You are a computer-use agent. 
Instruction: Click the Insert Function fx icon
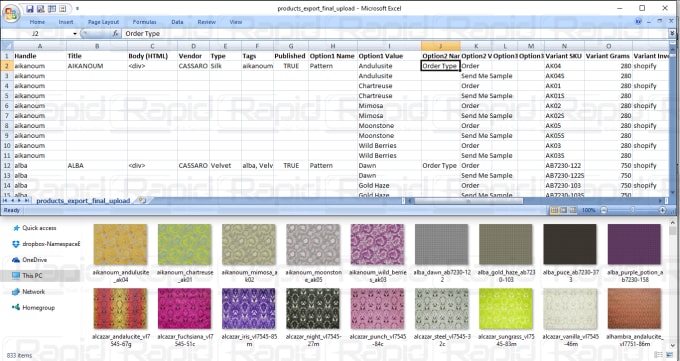[115, 33]
